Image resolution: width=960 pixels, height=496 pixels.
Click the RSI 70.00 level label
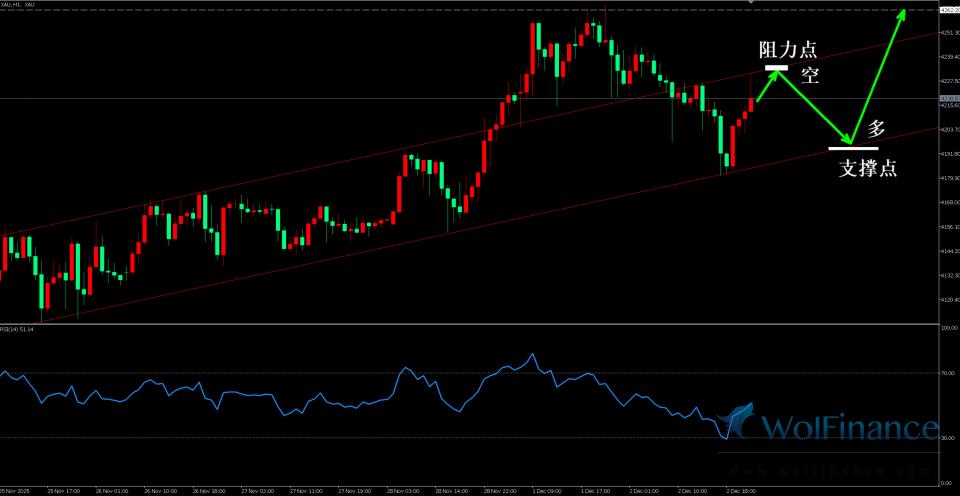949,373
